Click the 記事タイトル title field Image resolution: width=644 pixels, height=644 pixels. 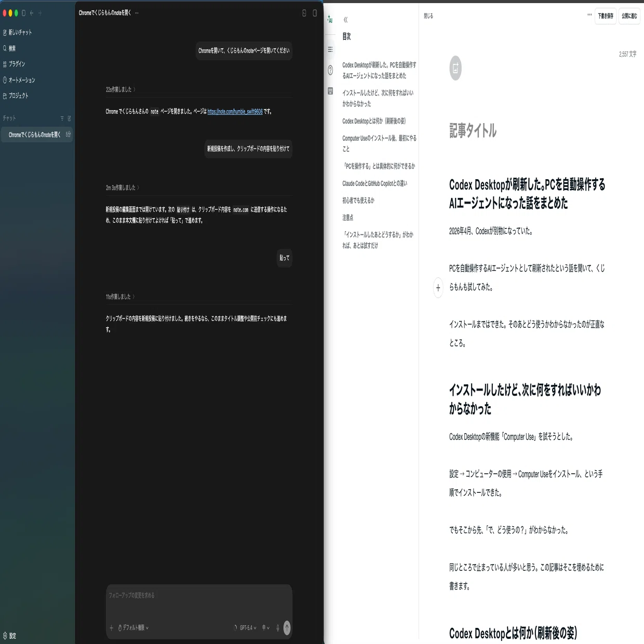473,130
